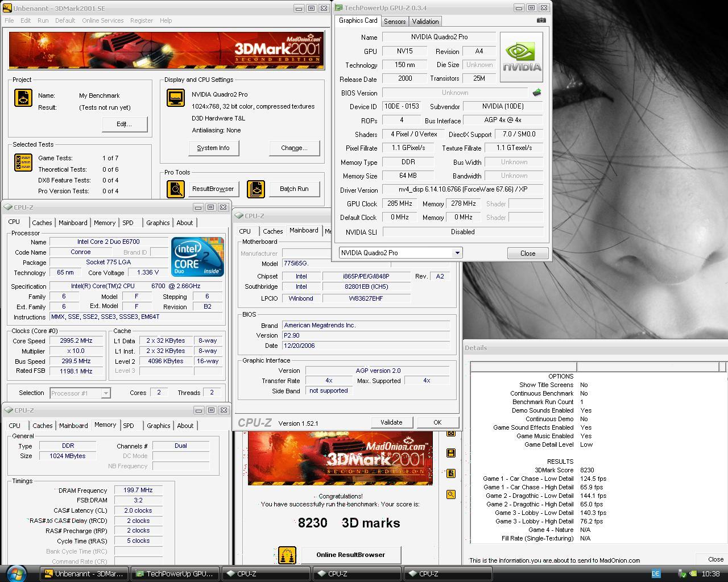Open the Register menu in 3DMark2001
This screenshot has width=728, height=582.
point(141,20)
